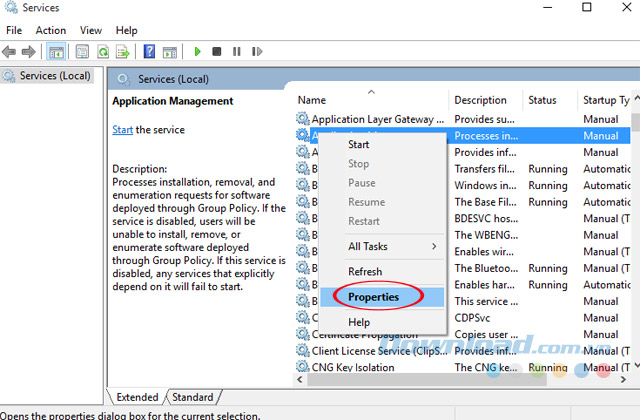Choose Stop in the context menu
This screenshot has height=420, width=640.
382,164
